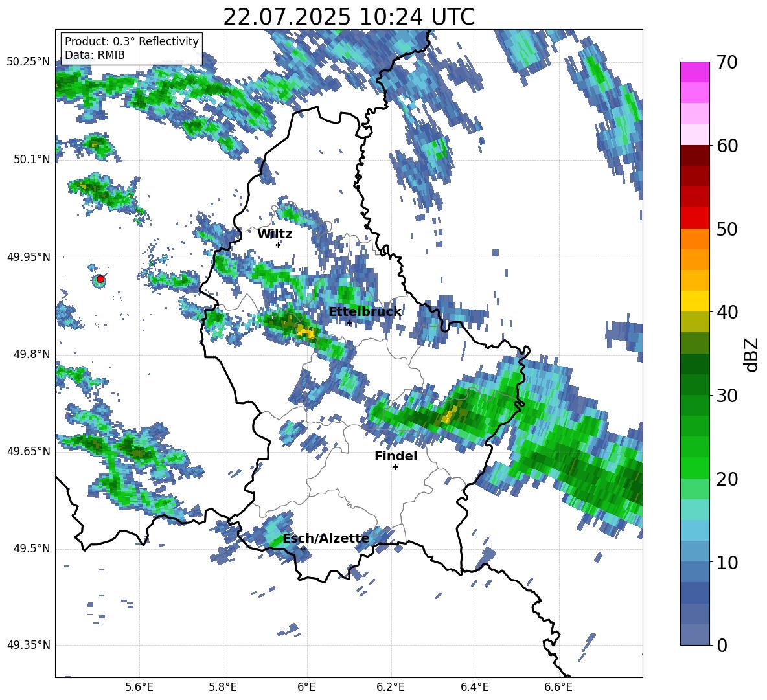767x700 pixels.
Task: Click the 6°E longitude label
Action: click(x=306, y=687)
